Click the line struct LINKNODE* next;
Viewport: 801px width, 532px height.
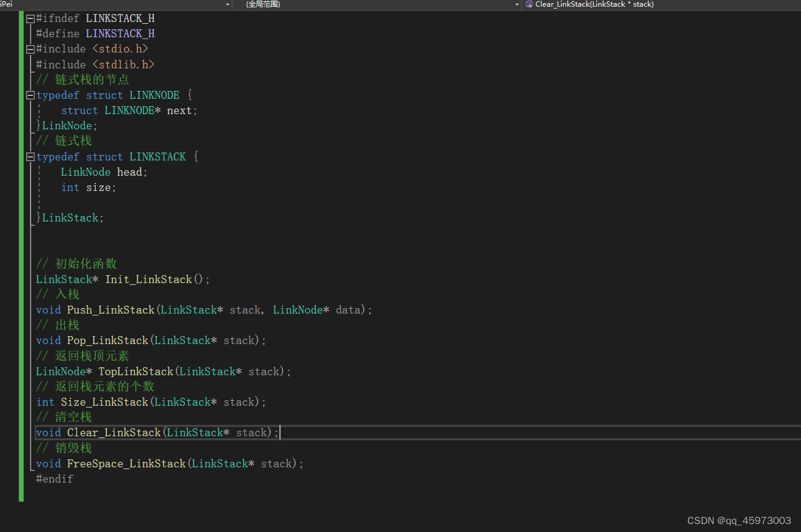[129, 110]
